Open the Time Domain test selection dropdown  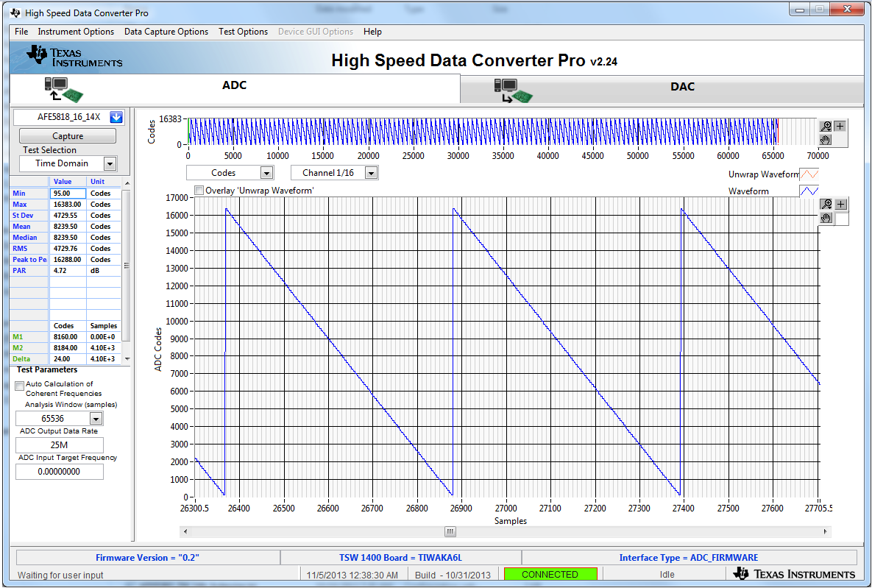tap(110, 163)
